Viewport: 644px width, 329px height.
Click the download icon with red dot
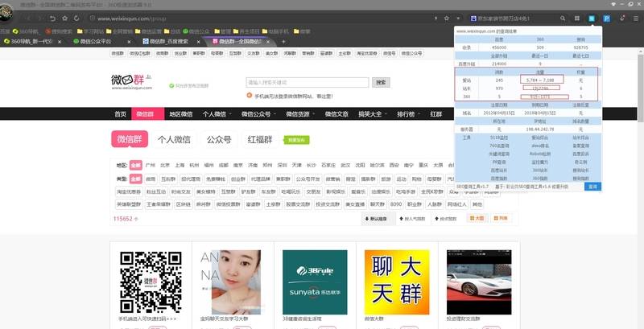(x=622, y=18)
